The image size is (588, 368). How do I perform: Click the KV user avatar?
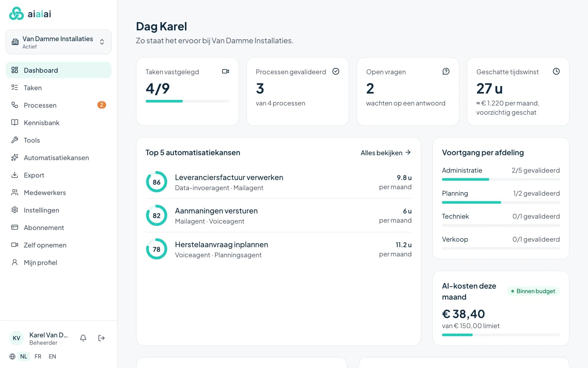[x=17, y=338]
